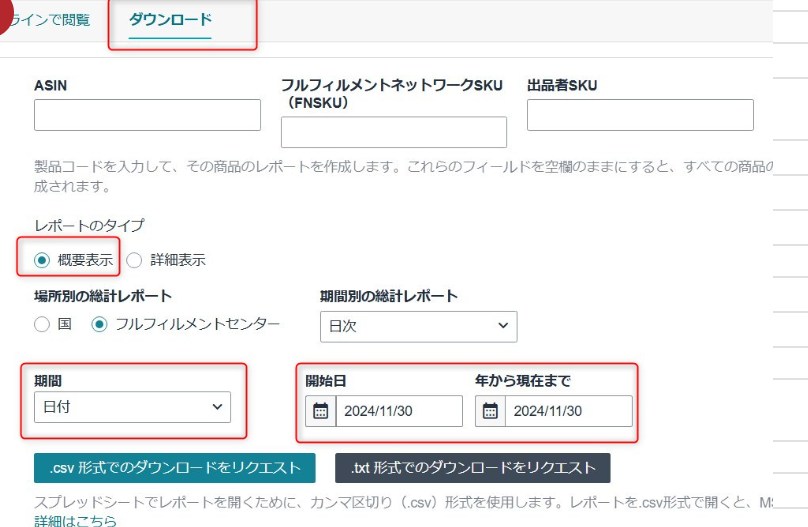Viewport: 808px width, 527px height.
Task: Click the スプレッドシートでレポートを開く note text
Action: point(403,502)
